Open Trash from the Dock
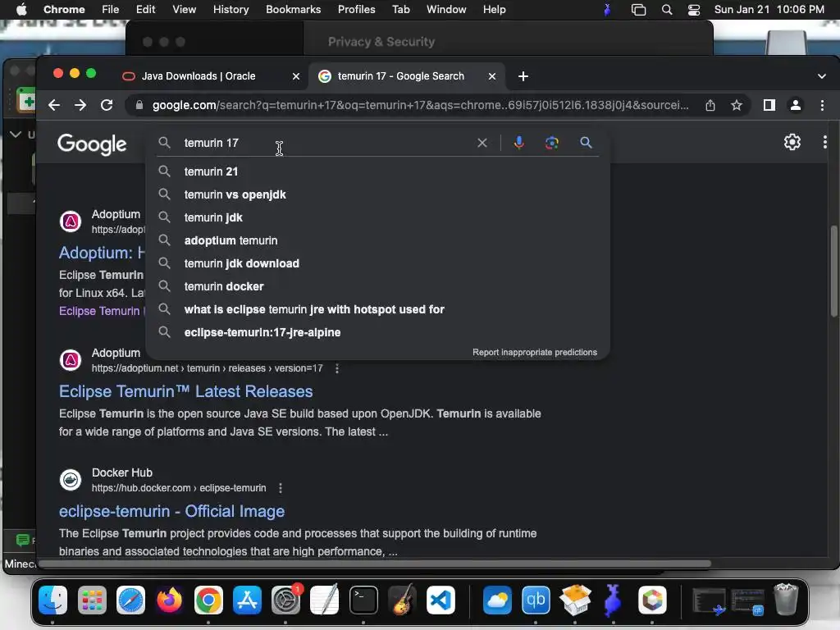This screenshot has width=840, height=630. click(786, 600)
